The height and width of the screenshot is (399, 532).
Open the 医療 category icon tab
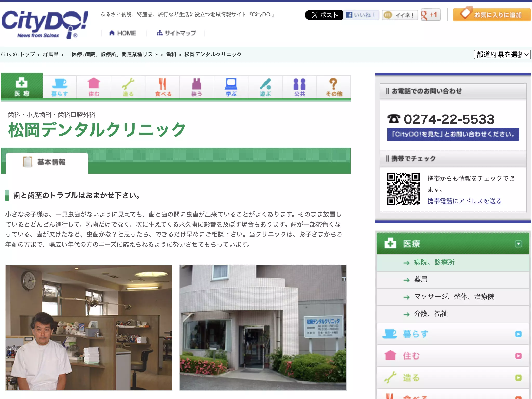point(22,86)
